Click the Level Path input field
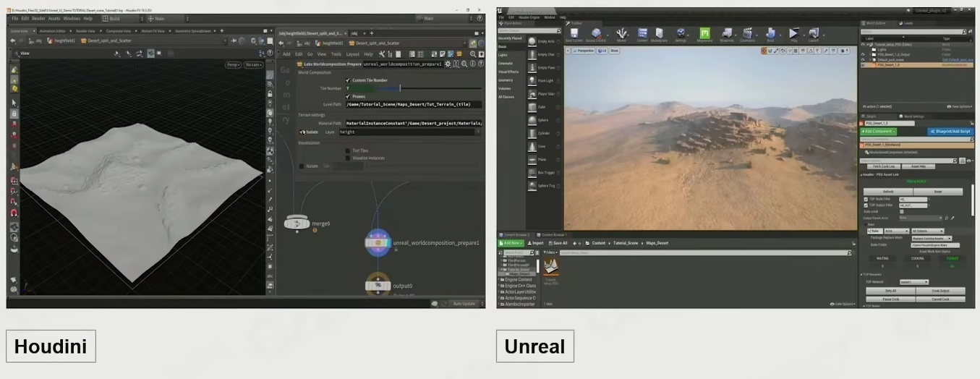 tap(413, 104)
